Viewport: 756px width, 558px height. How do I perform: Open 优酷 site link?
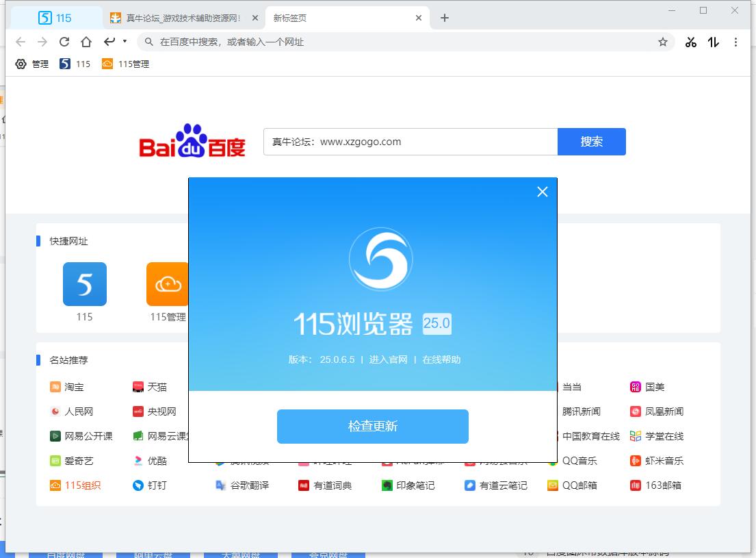tap(150, 461)
